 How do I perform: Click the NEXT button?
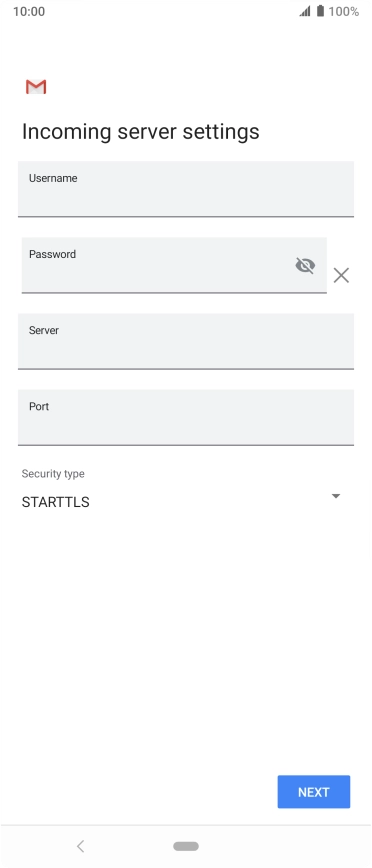[314, 792]
